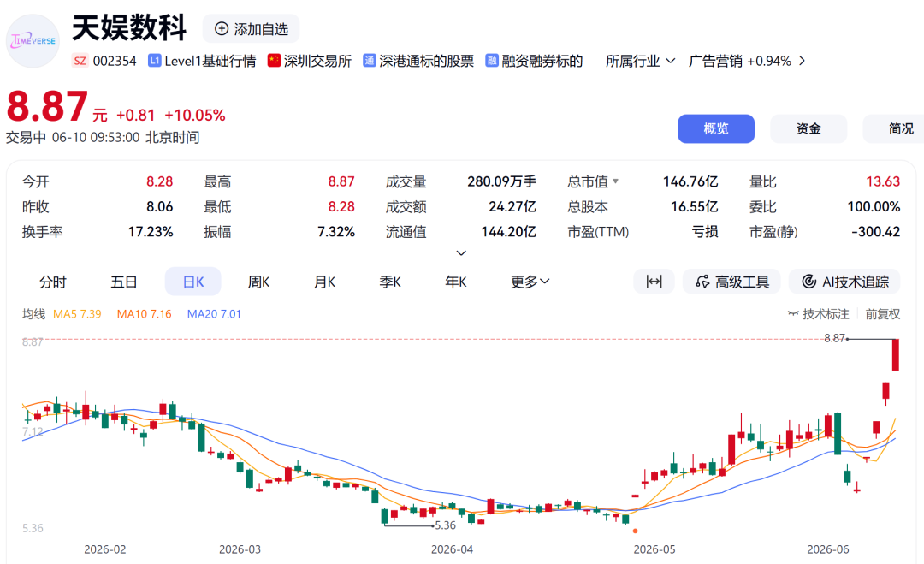Click MA10 7.16 indicator label
Viewport: 924px width, 564px height.
click(x=144, y=314)
